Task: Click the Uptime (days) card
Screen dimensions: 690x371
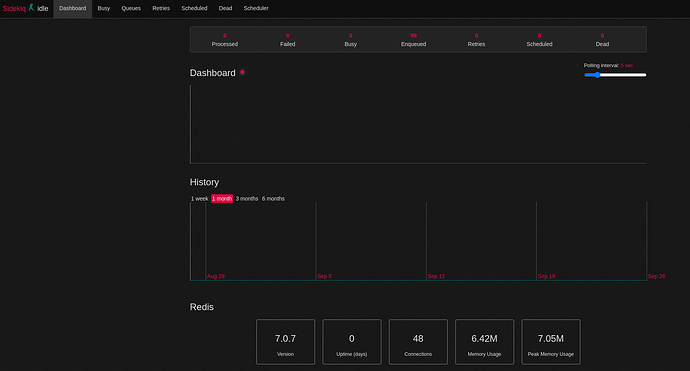Action: (x=352, y=342)
